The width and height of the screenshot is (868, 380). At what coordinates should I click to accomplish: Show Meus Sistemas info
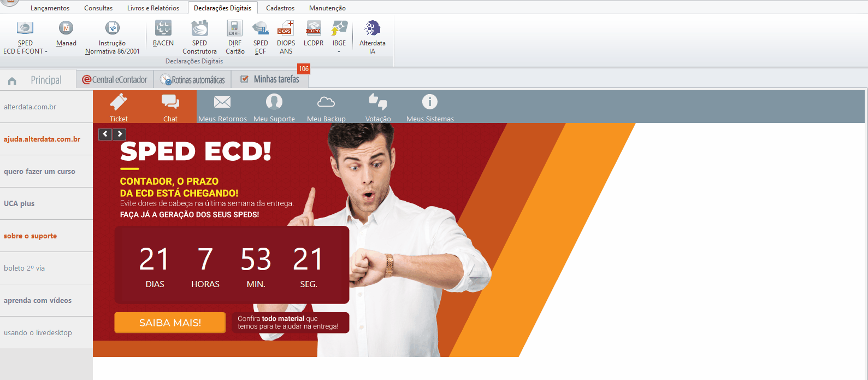tap(430, 107)
